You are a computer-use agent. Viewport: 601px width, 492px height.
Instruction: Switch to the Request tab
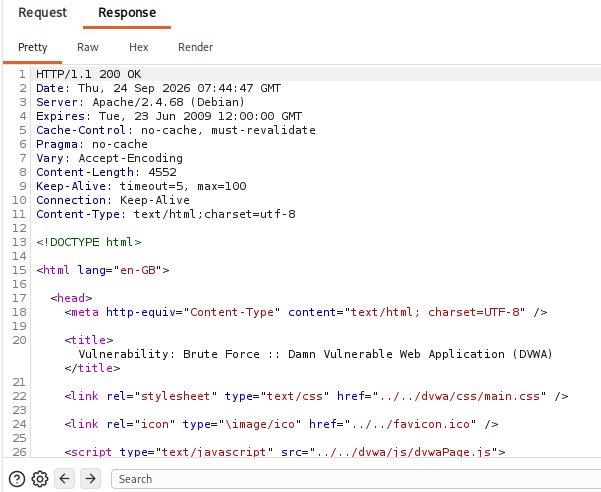pyautogui.click(x=43, y=13)
